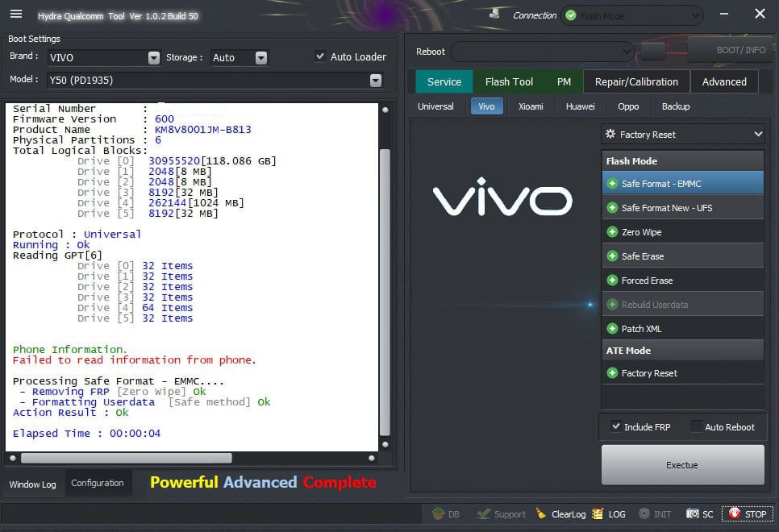Click the log's horizontal scrollbar thumb
The height and width of the screenshot is (532, 779).
coord(126,458)
